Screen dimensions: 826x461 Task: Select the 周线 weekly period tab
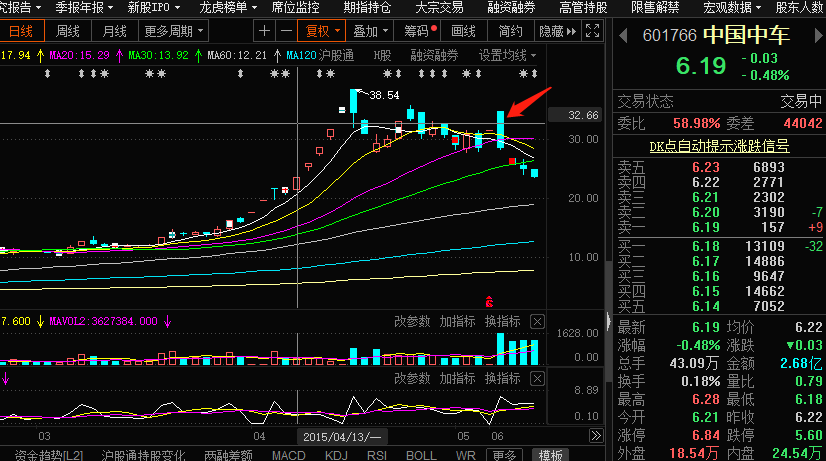[68, 31]
